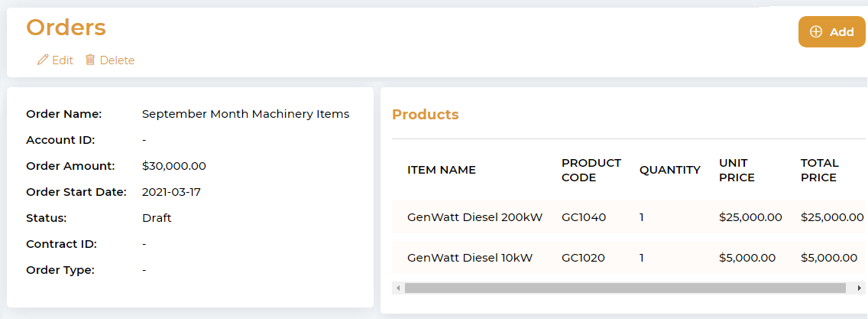Image resolution: width=868 pixels, height=319 pixels.
Task: Click the plus circle icon on Add
Action: point(816,32)
